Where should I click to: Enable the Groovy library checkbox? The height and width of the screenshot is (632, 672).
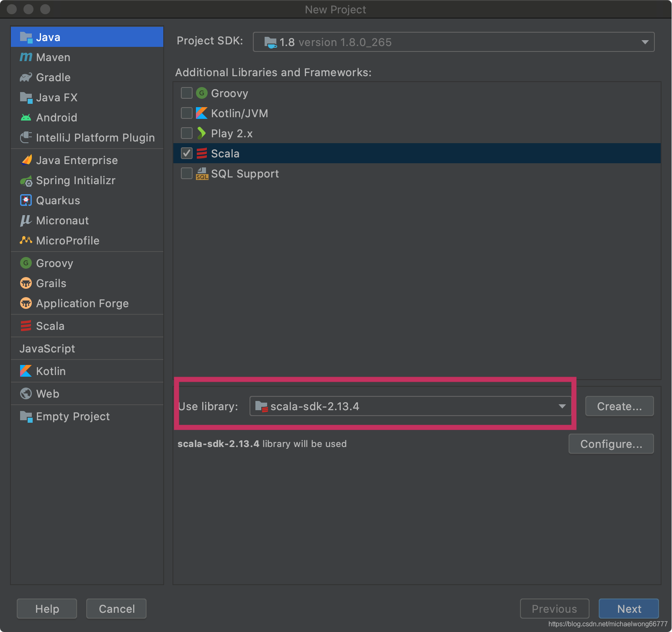[x=187, y=93]
